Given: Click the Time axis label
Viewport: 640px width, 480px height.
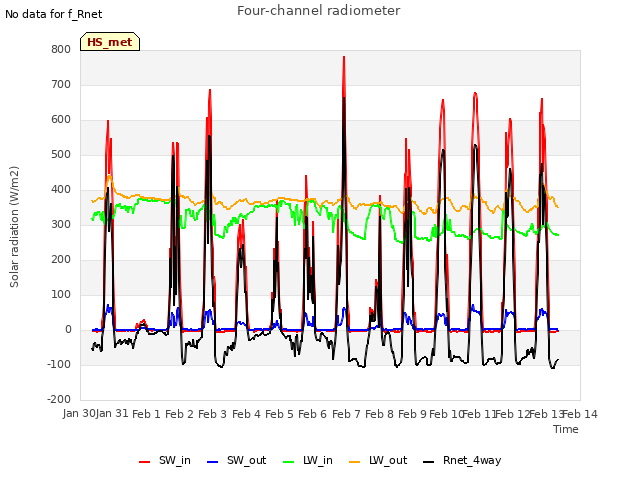Looking at the screenshot, I should [566, 429].
